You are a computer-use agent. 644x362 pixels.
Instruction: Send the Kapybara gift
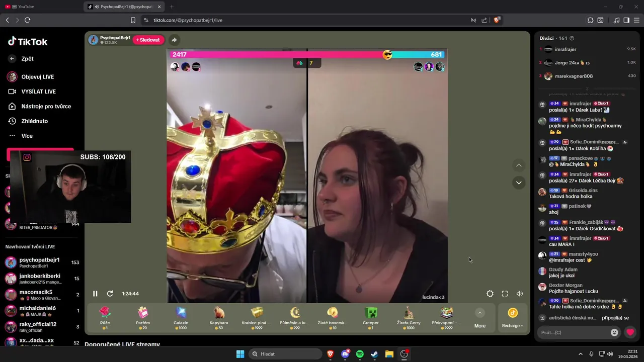tap(219, 318)
